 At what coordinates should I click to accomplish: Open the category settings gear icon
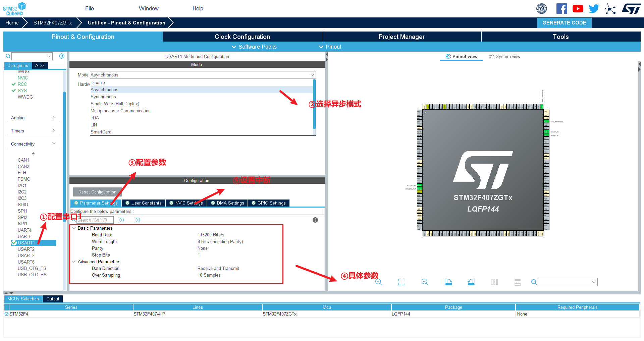62,56
